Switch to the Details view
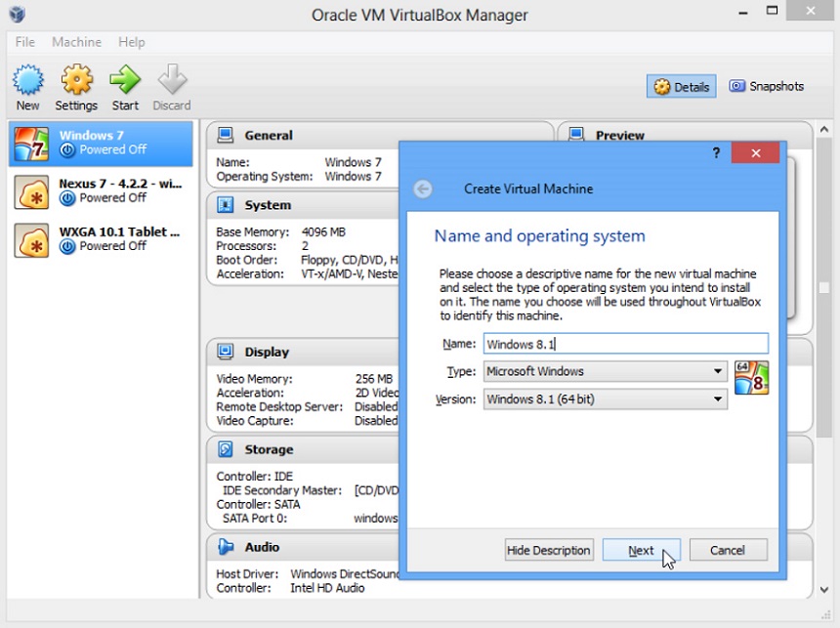This screenshot has height=628, width=840. (x=681, y=86)
